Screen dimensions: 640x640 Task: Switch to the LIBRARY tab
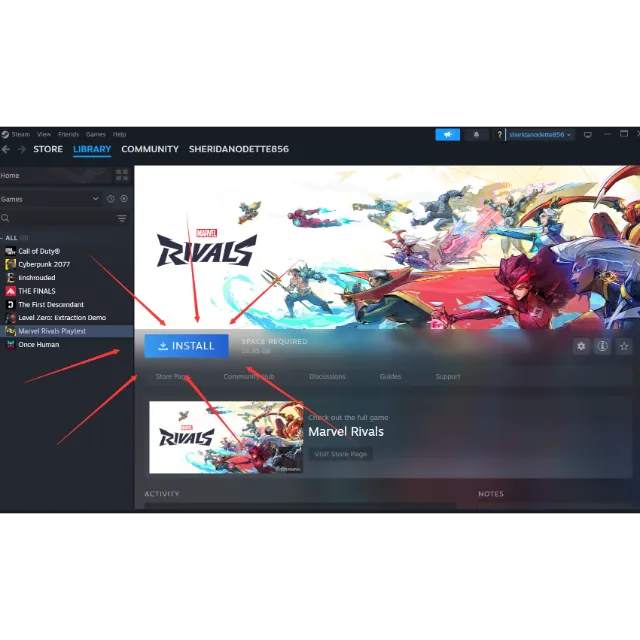click(92, 149)
